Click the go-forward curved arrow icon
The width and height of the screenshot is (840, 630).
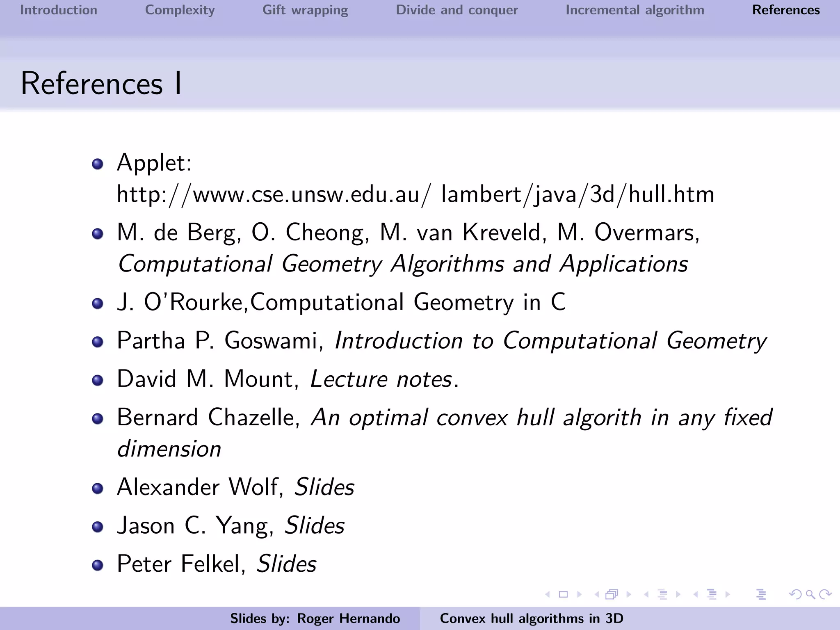[x=825, y=594]
